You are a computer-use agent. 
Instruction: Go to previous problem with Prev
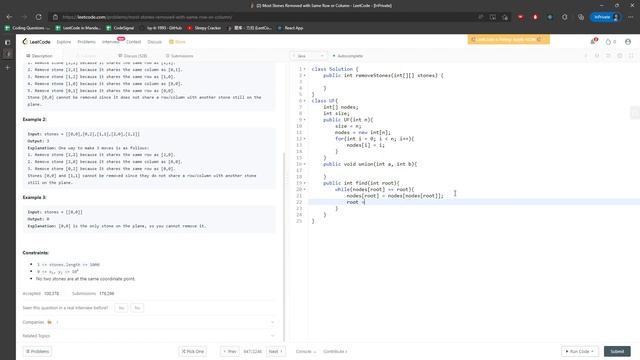tap(230, 351)
